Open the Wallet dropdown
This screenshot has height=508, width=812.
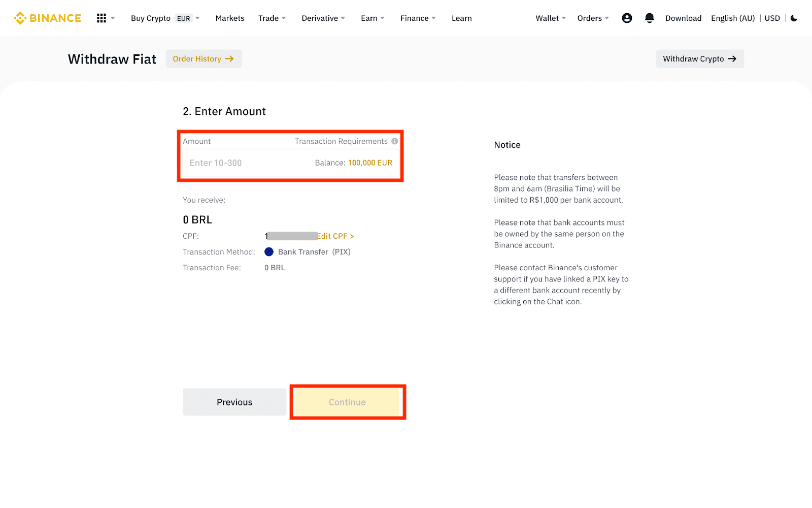click(x=550, y=18)
